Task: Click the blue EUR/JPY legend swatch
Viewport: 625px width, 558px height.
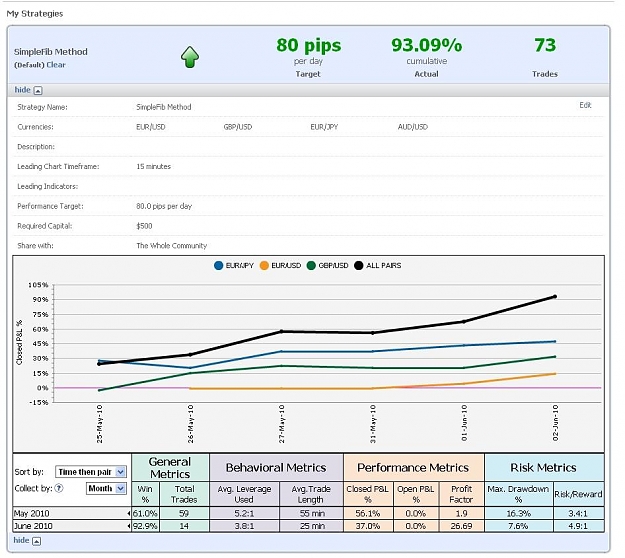Action: 218,265
